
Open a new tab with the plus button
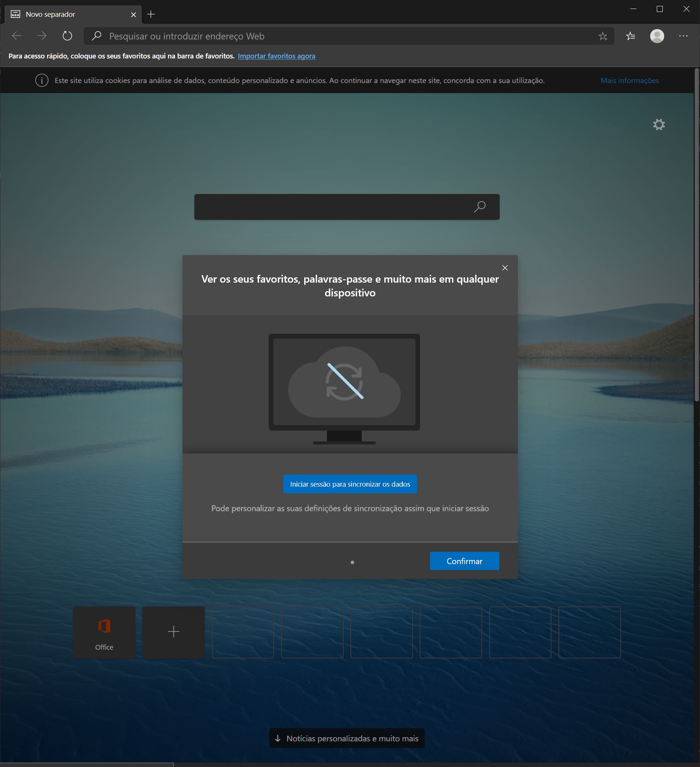point(151,15)
